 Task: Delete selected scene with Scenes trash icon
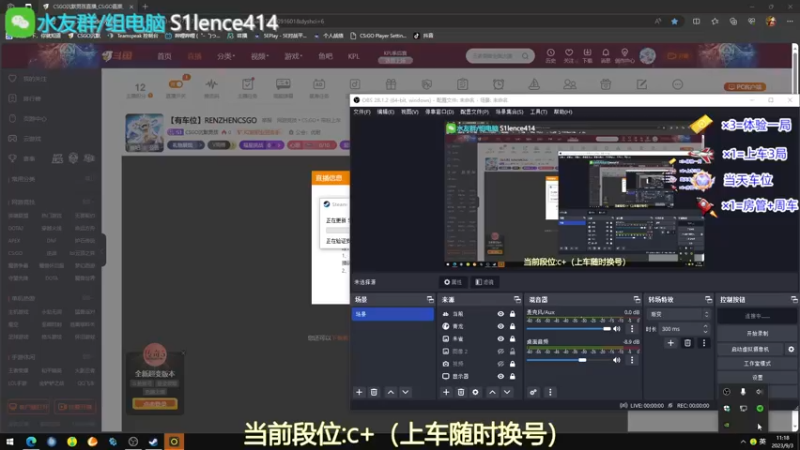coord(374,392)
